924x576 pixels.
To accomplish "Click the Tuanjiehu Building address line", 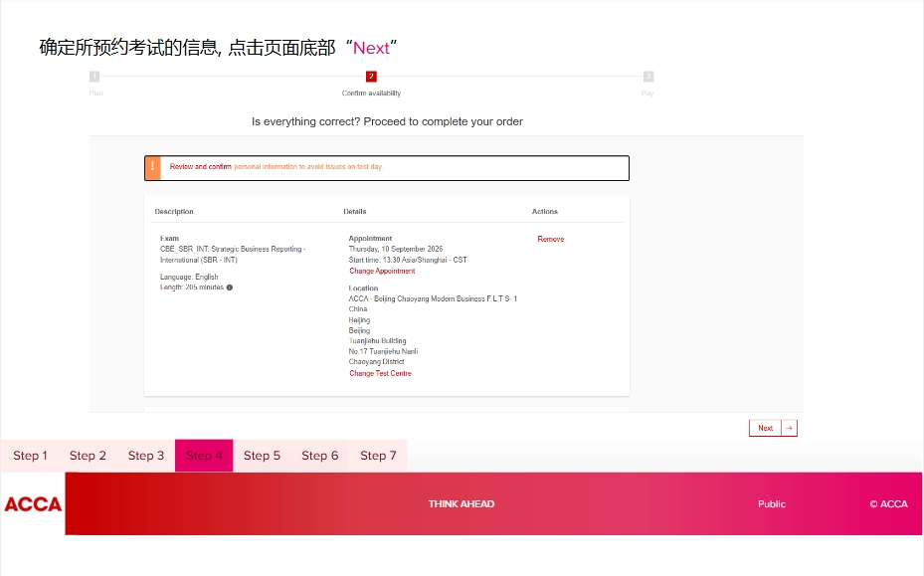I will tap(377, 341).
